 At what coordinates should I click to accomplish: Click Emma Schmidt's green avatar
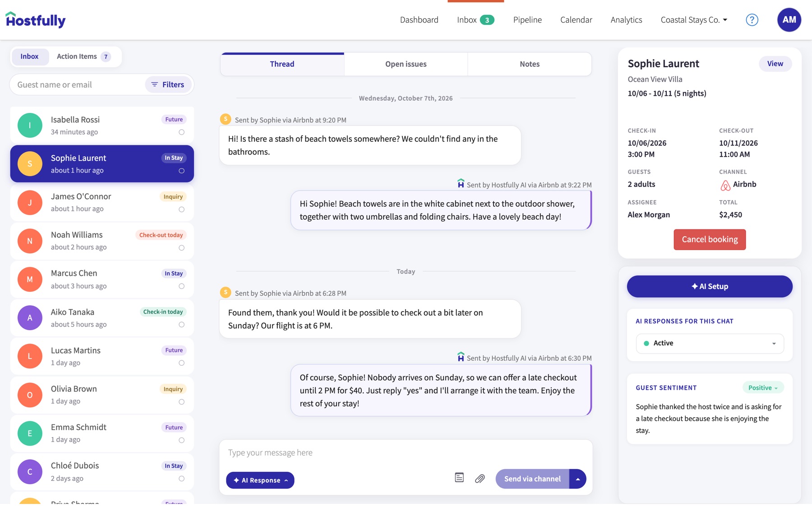[x=30, y=433]
